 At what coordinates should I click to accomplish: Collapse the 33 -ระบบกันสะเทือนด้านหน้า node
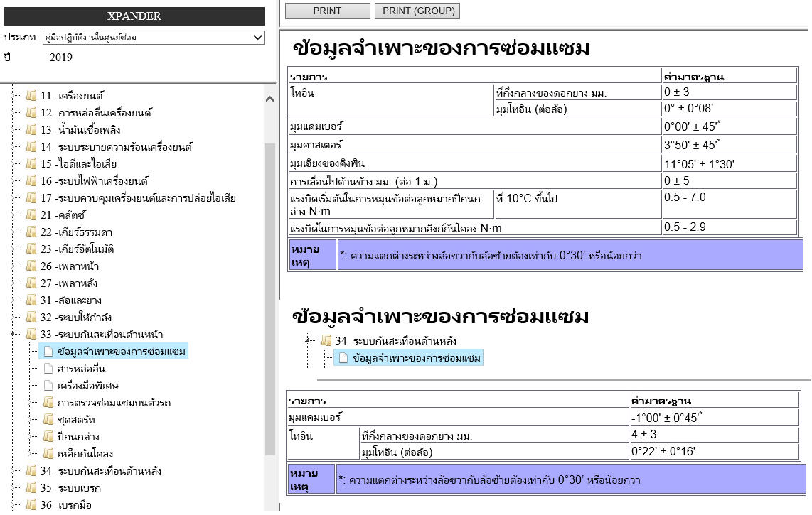(x=12, y=335)
